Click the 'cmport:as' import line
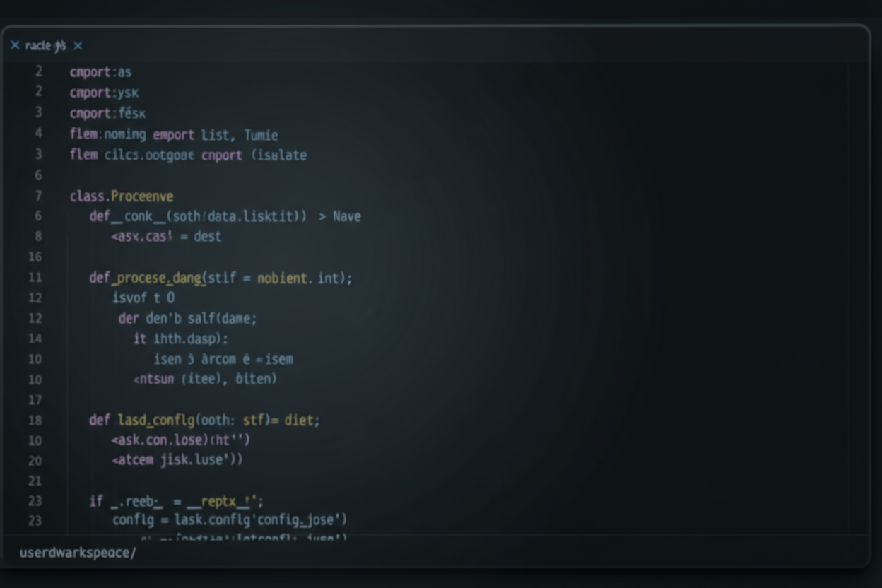Image resolution: width=882 pixels, height=588 pixels. 100,72
